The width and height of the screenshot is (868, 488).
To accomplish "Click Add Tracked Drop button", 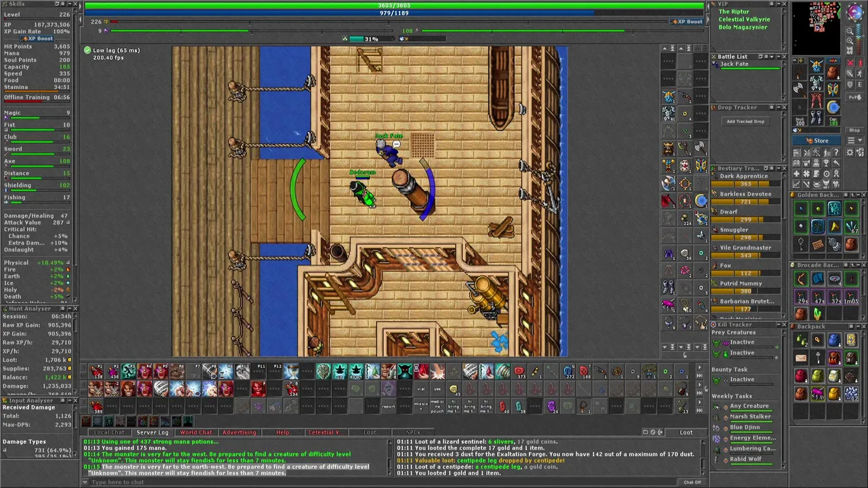I will [x=745, y=121].
